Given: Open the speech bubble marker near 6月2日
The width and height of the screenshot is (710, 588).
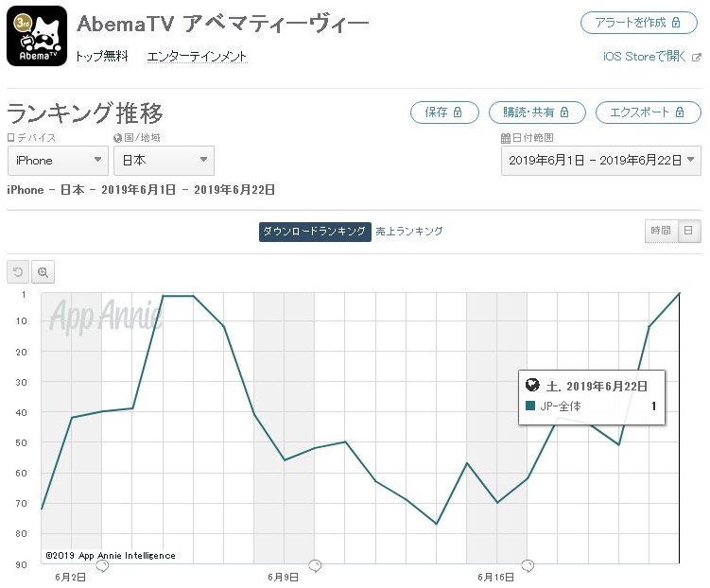Looking at the screenshot, I should point(103,566).
